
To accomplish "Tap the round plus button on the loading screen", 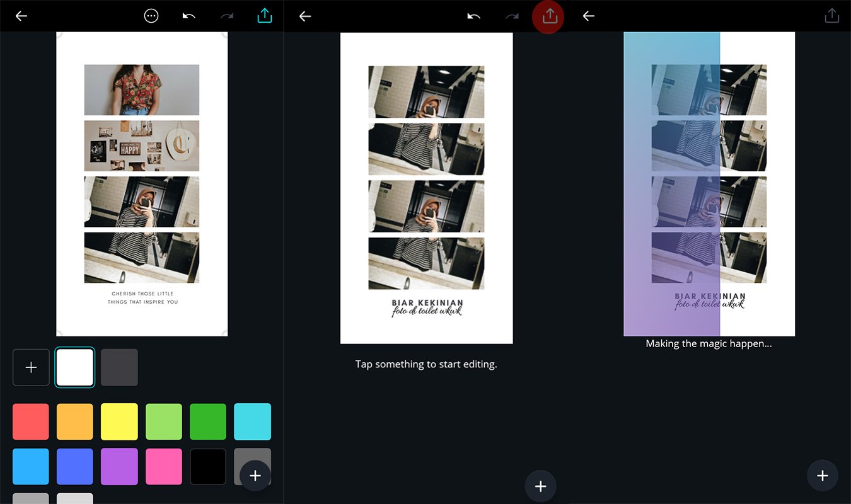I will [822, 476].
